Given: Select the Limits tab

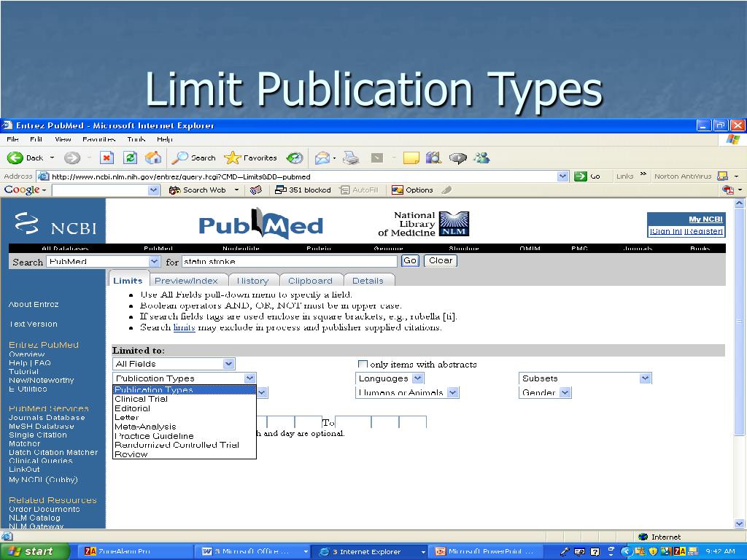Looking at the screenshot, I should [128, 280].
